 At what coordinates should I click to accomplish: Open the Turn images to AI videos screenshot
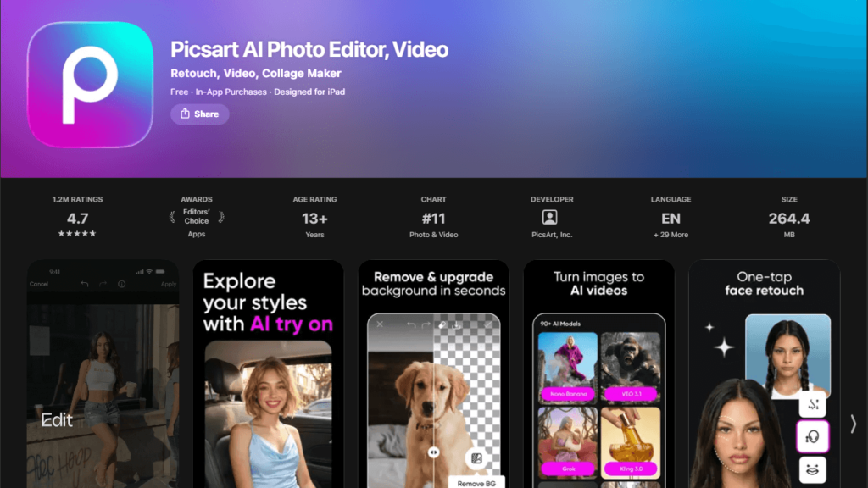pyautogui.click(x=599, y=374)
